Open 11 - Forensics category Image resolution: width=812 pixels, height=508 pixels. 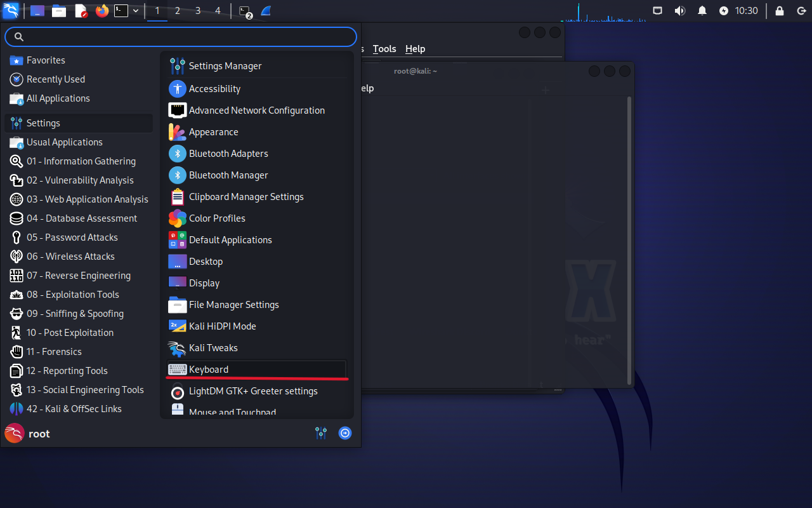click(x=79, y=352)
